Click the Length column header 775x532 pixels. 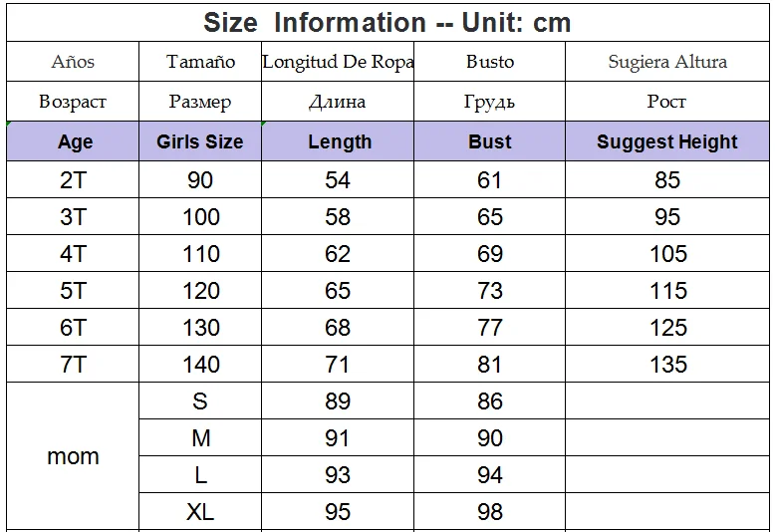tap(338, 141)
